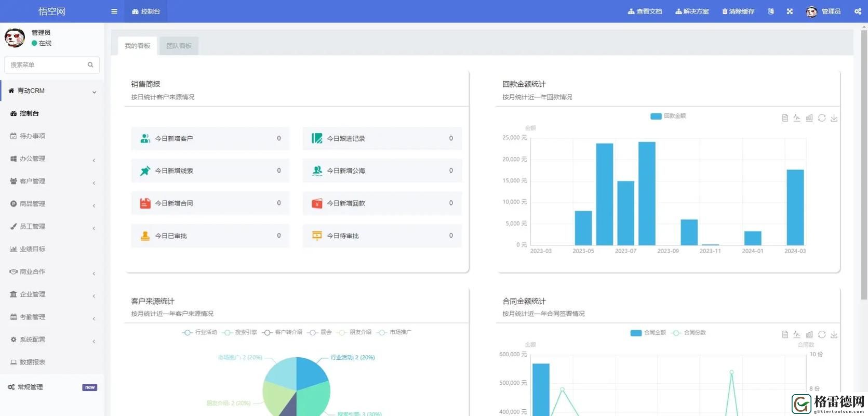Open data view icon on 回款金额统计 chart
868x416 pixels.
(785, 118)
